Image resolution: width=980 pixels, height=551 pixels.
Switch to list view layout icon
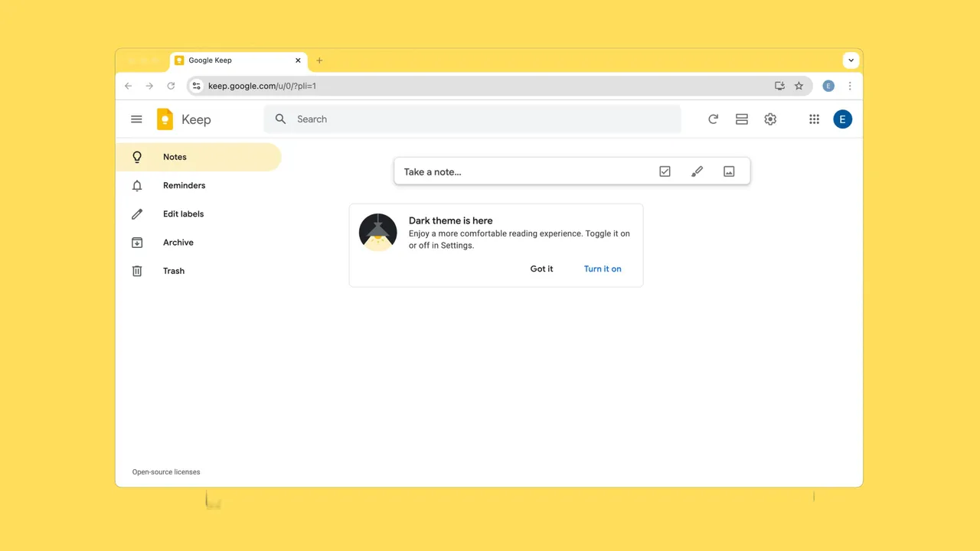[741, 119]
